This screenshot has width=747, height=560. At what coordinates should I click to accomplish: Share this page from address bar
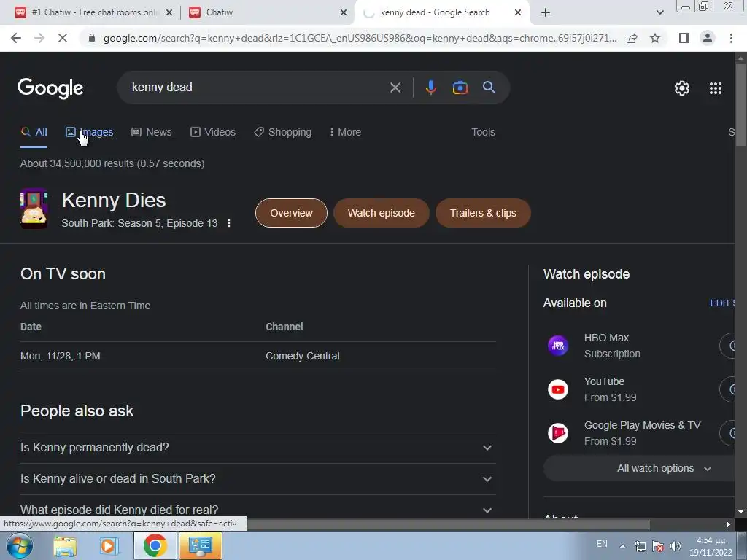(632, 38)
